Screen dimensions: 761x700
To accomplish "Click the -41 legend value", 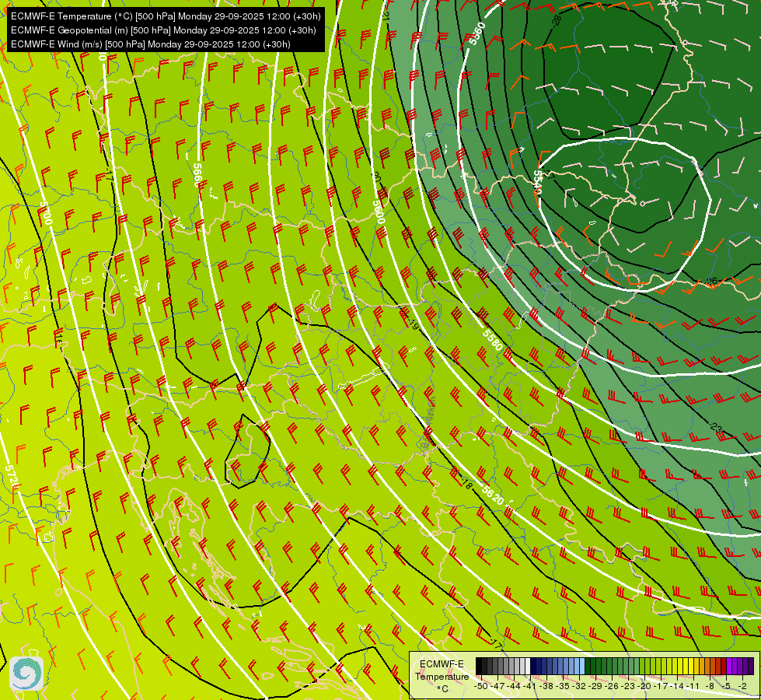I will tap(529, 687).
